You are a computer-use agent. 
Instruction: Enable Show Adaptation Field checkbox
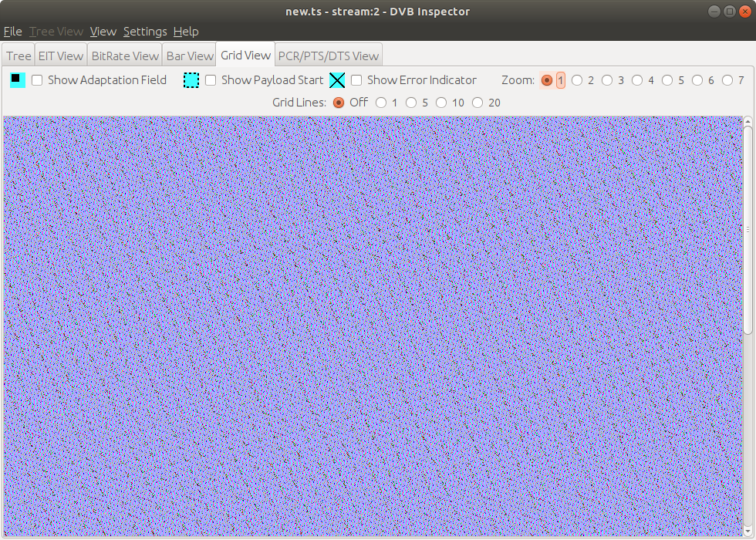[37, 80]
